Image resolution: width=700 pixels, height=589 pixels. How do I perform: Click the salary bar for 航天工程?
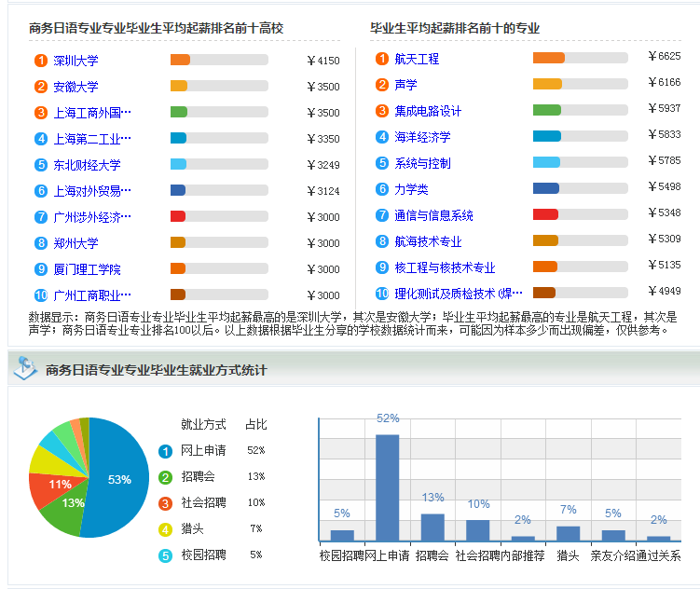click(x=581, y=58)
